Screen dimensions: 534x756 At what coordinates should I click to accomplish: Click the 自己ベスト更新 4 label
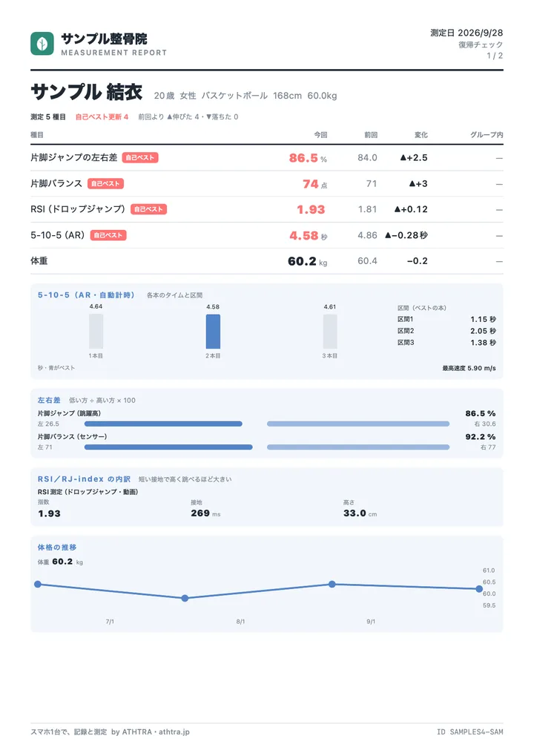coord(102,116)
